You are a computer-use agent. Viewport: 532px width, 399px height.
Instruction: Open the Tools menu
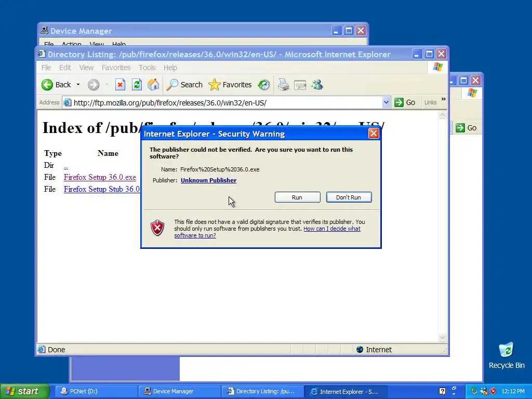147,68
